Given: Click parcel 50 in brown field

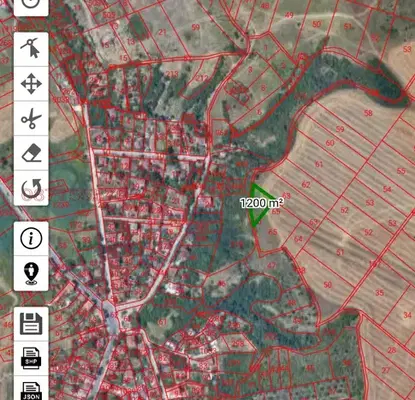Looking at the screenshot, I should point(328,284).
